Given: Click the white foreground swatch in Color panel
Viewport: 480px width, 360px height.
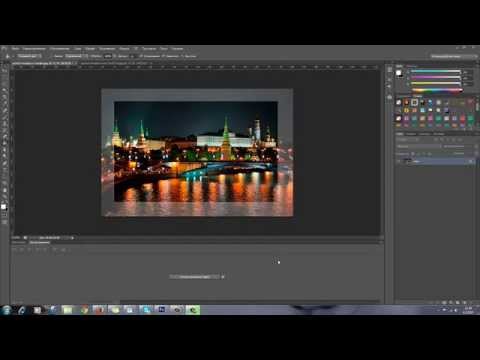Looking at the screenshot, I should 398,73.
